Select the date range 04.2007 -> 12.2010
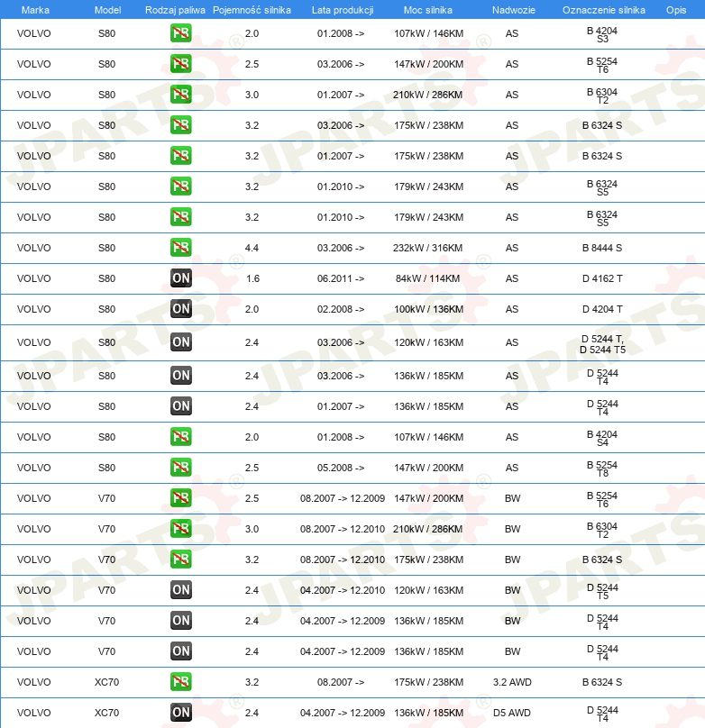 (343, 590)
